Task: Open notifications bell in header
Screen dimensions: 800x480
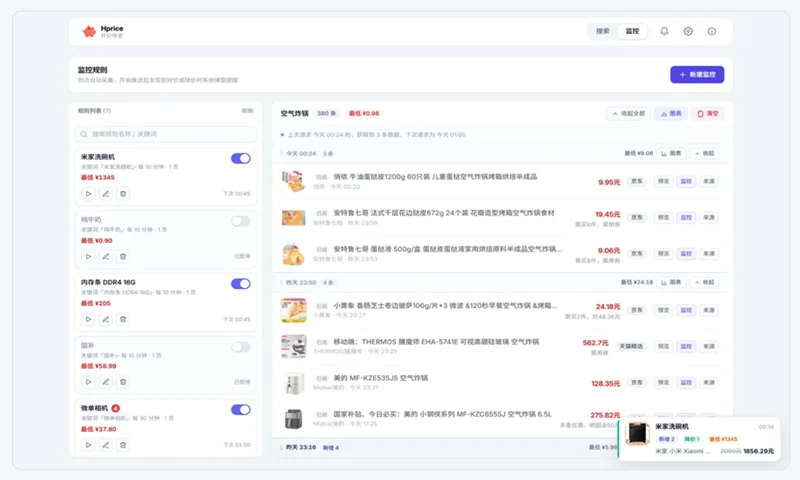Action: pyautogui.click(x=664, y=31)
